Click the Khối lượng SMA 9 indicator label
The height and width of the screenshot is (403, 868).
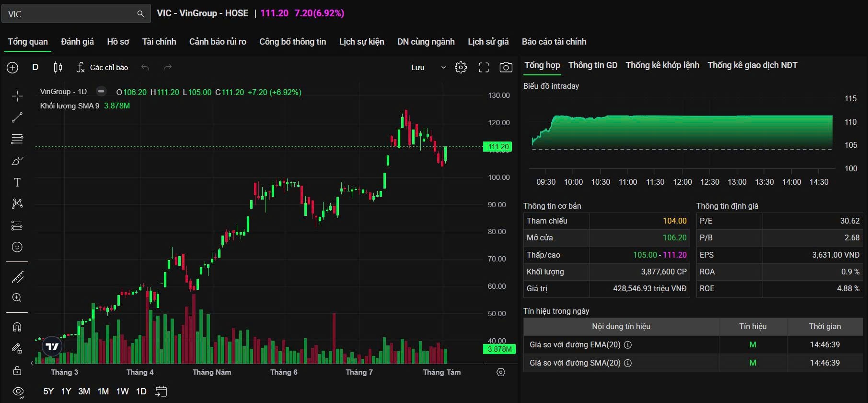tap(70, 106)
